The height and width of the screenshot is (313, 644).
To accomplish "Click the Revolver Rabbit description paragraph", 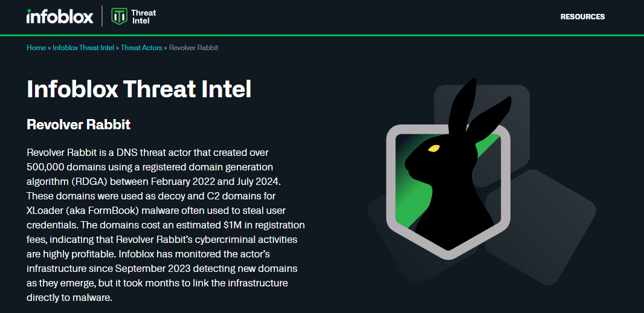I will point(163,225).
